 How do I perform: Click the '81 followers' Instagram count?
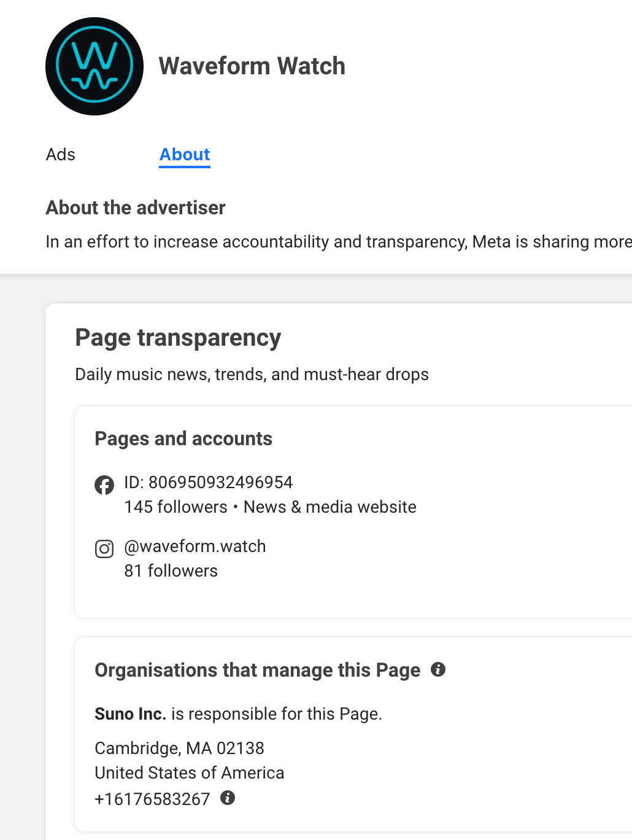[x=171, y=570]
